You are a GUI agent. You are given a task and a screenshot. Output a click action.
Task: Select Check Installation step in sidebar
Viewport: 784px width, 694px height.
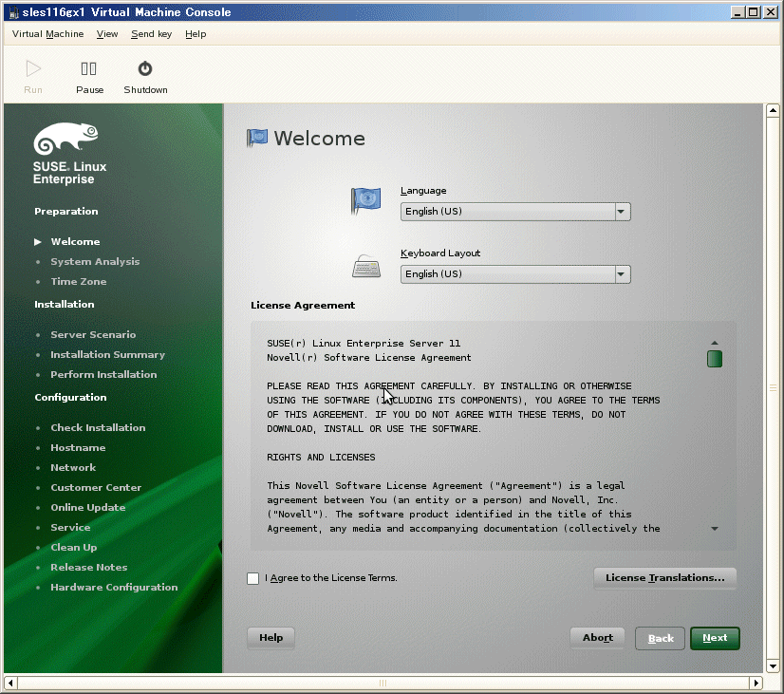pyautogui.click(x=98, y=427)
